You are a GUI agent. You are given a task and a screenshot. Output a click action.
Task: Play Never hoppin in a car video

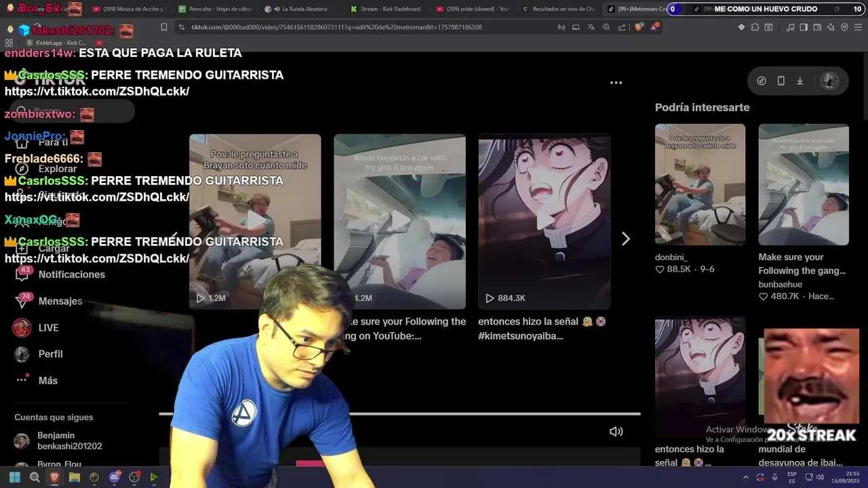[399, 221]
